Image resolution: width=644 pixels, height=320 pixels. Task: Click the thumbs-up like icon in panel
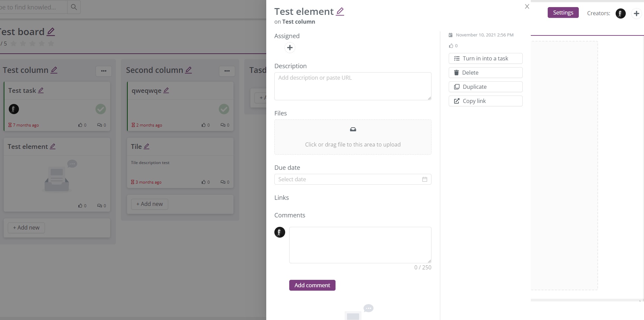(451, 46)
